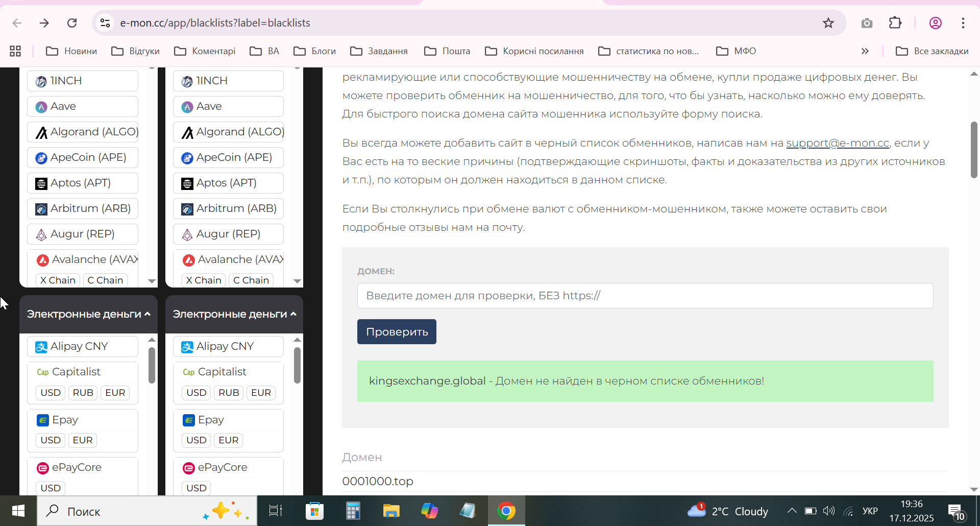Bookmark this page with the star icon
Image resolution: width=980 pixels, height=526 pixels.
(828, 23)
